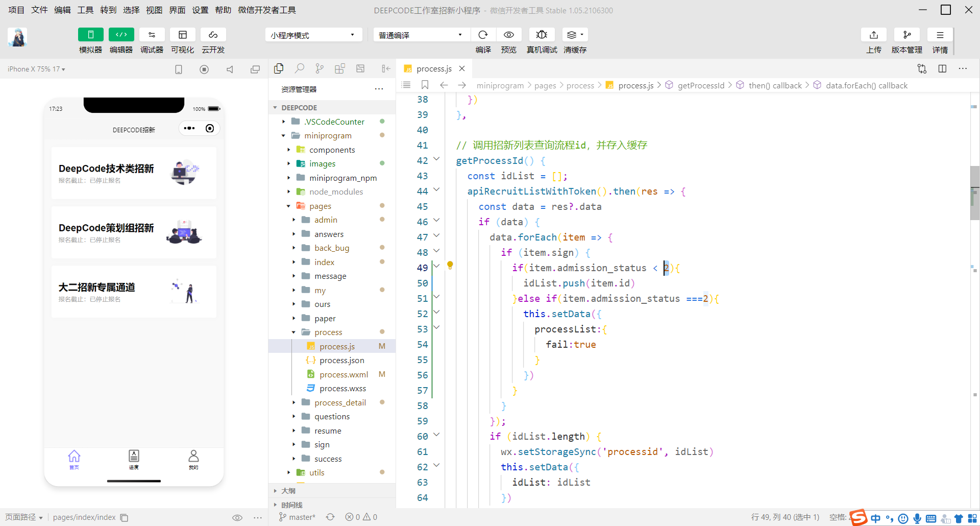Image resolution: width=980 pixels, height=526 pixels.
Task: Open editor more actions menu
Action: point(963,68)
